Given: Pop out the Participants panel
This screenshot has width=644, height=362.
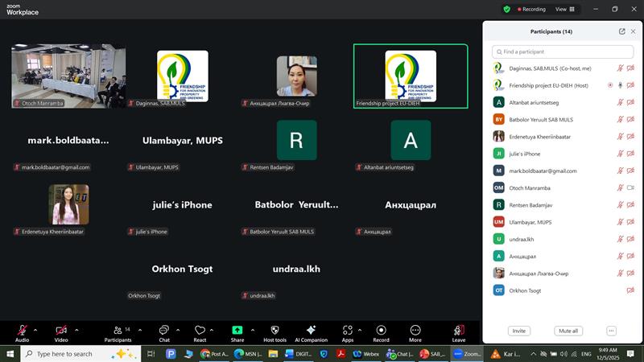Looking at the screenshot, I should click(x=621, y=31).
